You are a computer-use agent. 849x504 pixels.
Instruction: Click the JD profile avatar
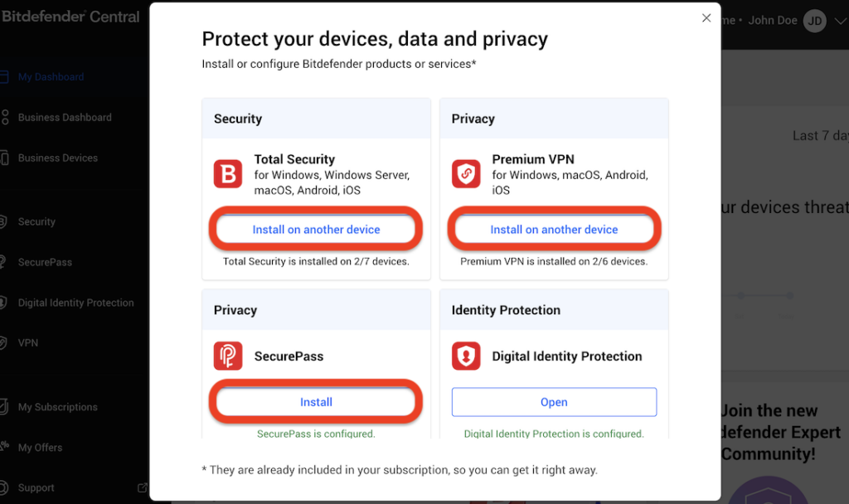814,20
